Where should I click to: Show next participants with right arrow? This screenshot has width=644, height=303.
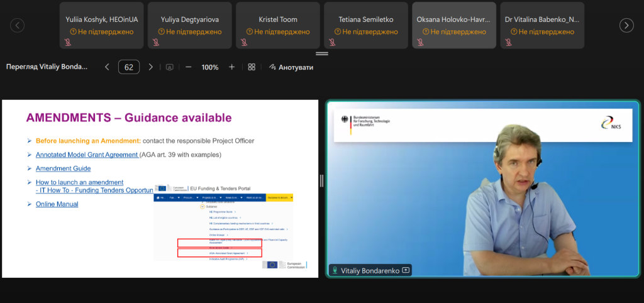click(626, 25)
